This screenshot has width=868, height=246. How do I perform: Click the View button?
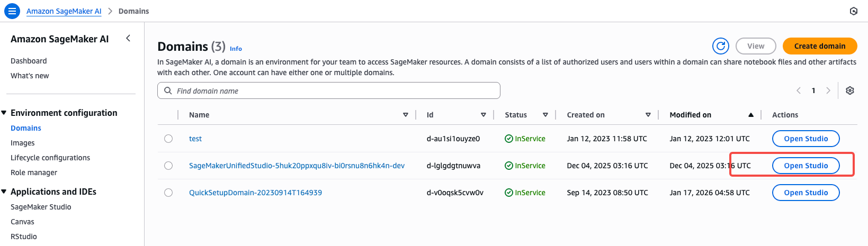point(756,46)
